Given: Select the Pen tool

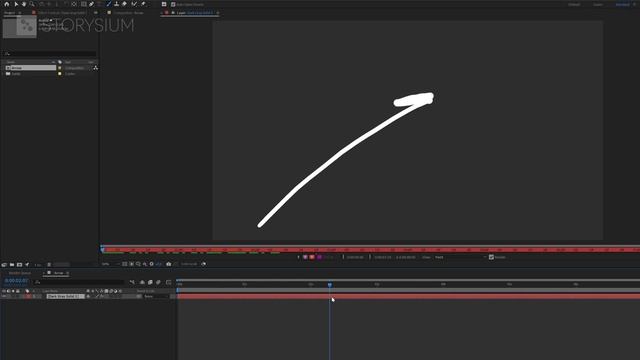Looking at the screenshot, I should 91,4.
